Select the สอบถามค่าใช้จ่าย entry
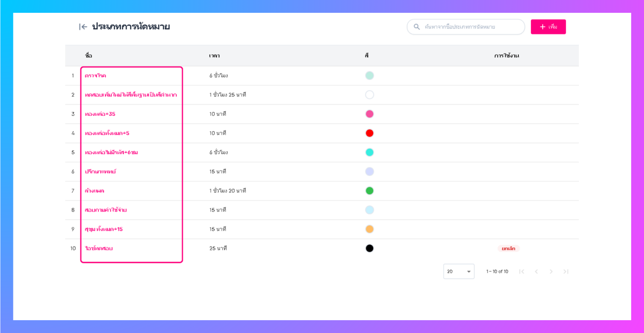Image resolution: width=644 pixels, height=333 pixels. pyautogui.click(x=106, y=210)
